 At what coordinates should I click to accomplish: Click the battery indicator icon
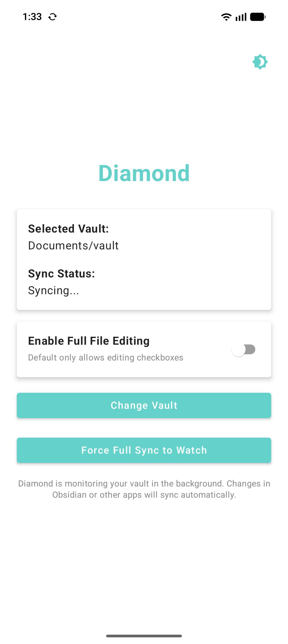[x=258, y=17]
